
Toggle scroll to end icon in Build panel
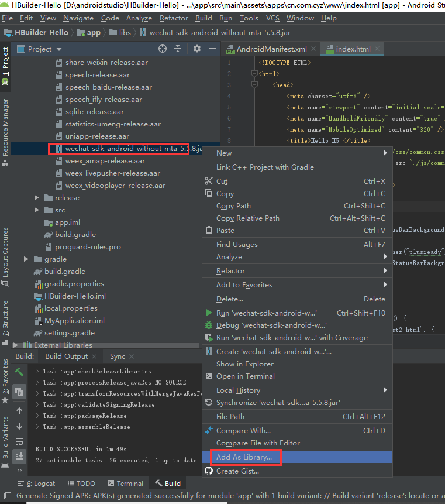[19, 456]
